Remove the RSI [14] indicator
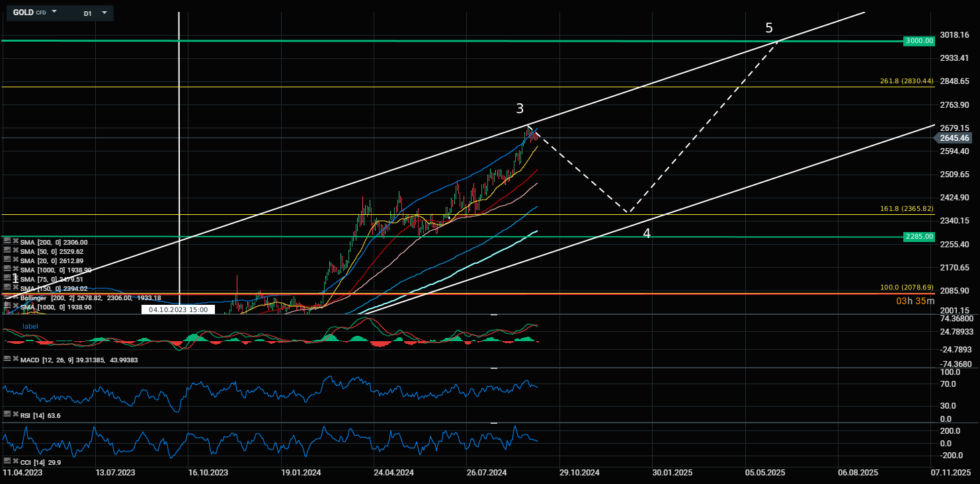 coord(14,414)
